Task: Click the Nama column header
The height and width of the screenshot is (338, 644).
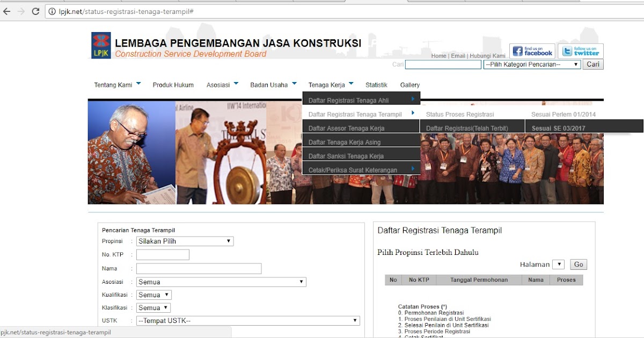Action: pos(536,280)
